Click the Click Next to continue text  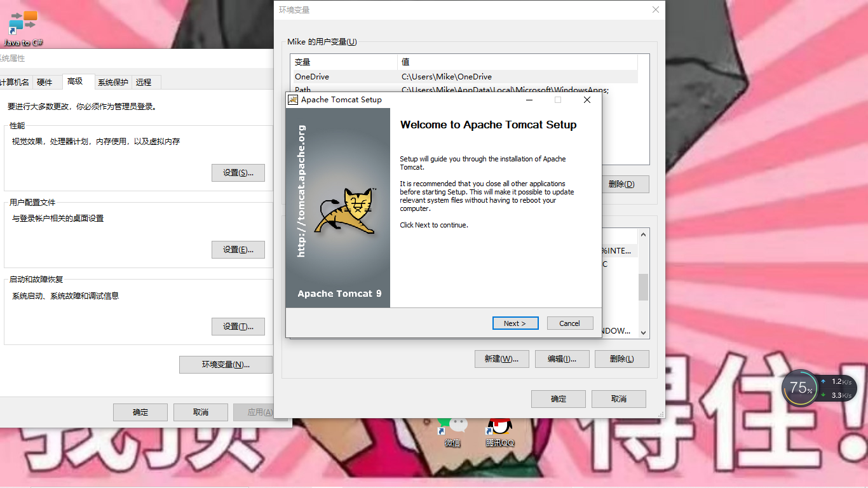[x=434, y=225]
